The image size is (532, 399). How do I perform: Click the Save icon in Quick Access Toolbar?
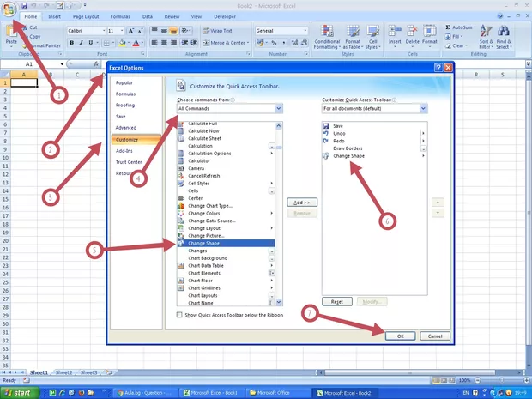[24, 5]
